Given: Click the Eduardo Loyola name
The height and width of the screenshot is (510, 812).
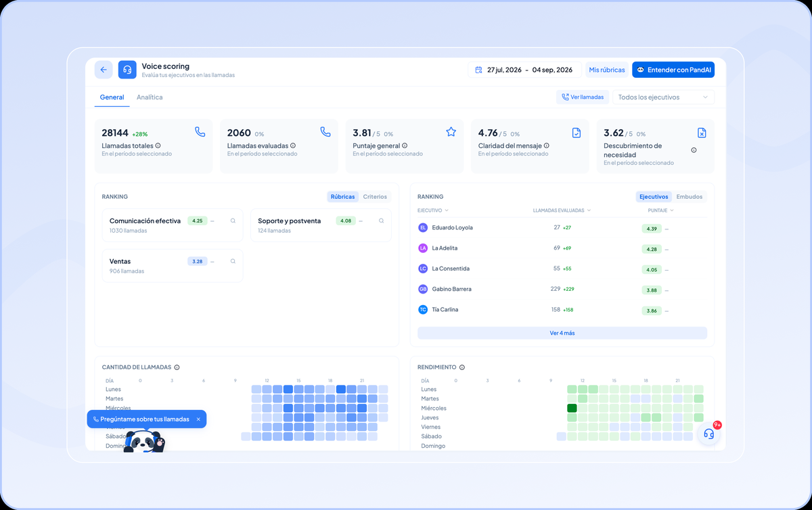Looking at the screenshot, I should pos(452,227).
